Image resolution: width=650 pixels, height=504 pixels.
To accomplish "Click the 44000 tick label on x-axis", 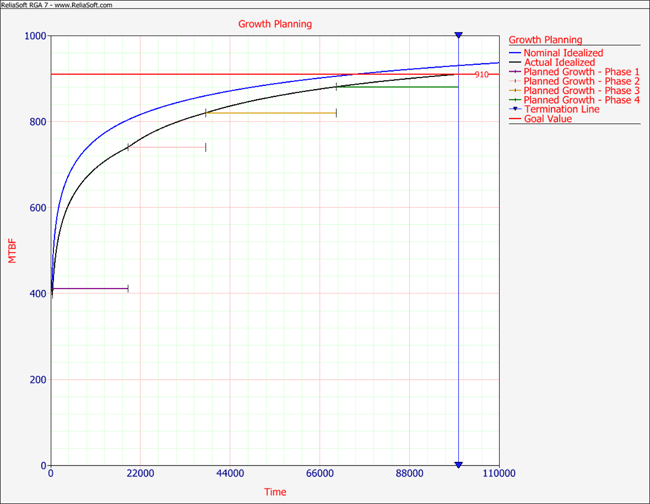I will (230, 474).
